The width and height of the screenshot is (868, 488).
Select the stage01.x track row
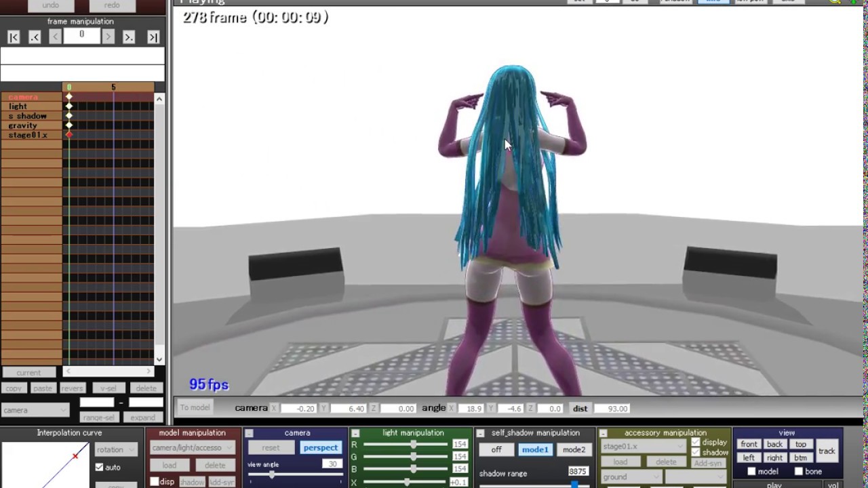tap(31, 135)
